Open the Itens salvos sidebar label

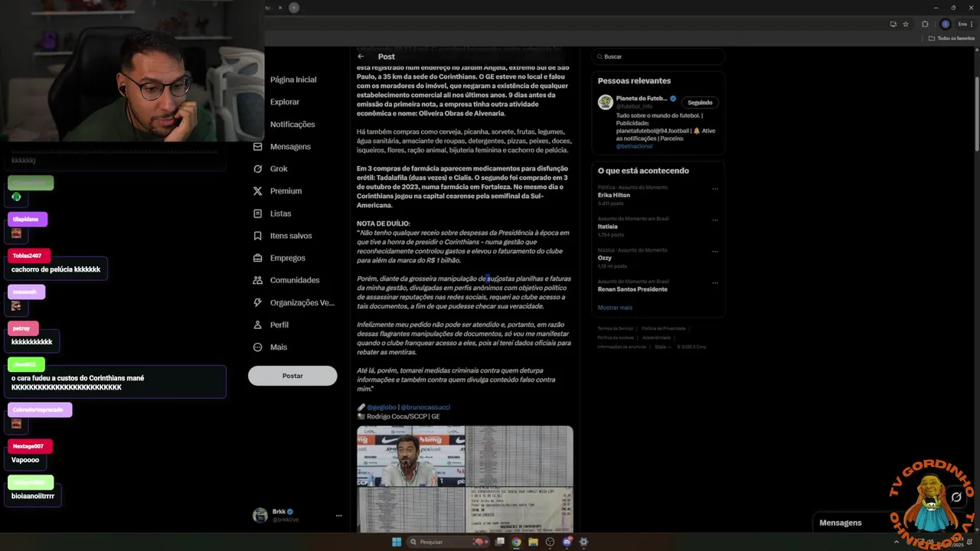click(291, 236)
